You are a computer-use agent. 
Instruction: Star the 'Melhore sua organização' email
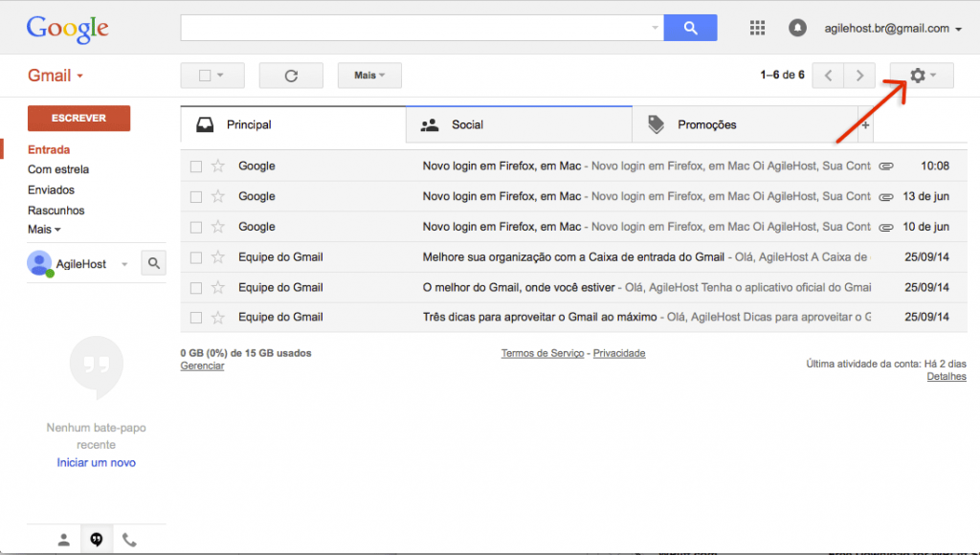point(218,256)
